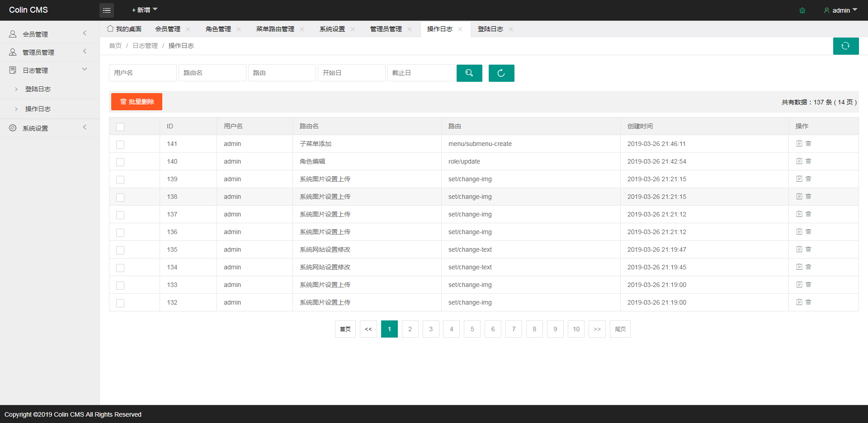Switch to 登陆日志 tab
Image resolution: width=868 pixels, height=423 pixels.
491,29
